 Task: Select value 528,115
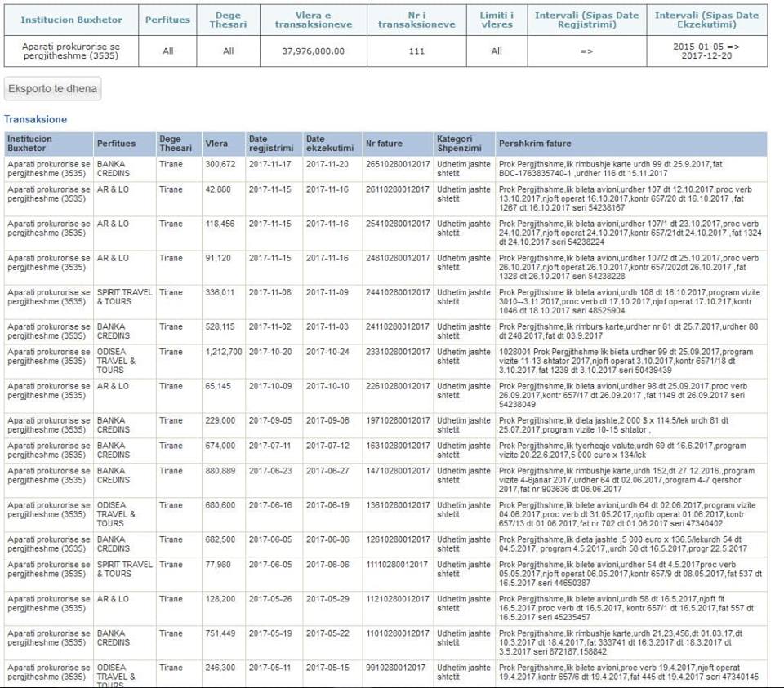tap(220, 326)
